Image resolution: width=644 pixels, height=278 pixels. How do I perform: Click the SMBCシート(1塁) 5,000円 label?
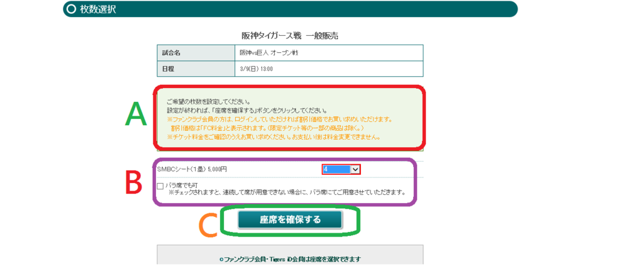tap(192, 169)
